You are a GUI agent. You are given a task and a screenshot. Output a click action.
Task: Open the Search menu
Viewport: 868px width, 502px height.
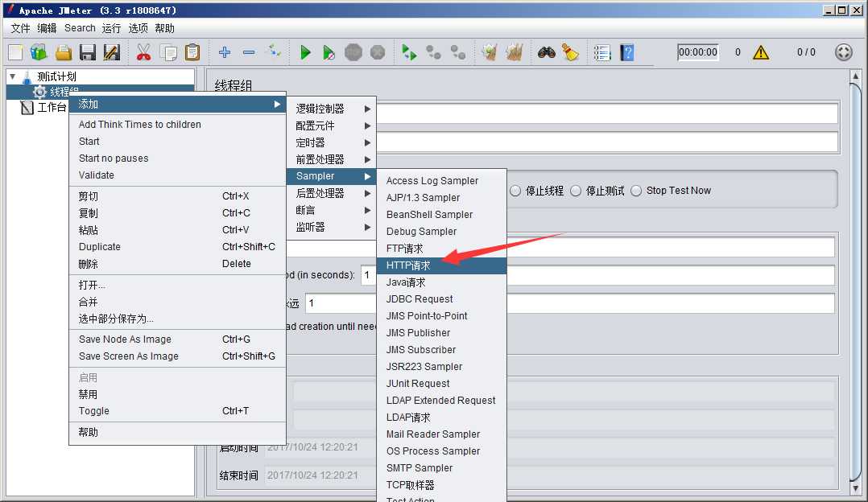point(80,28)
